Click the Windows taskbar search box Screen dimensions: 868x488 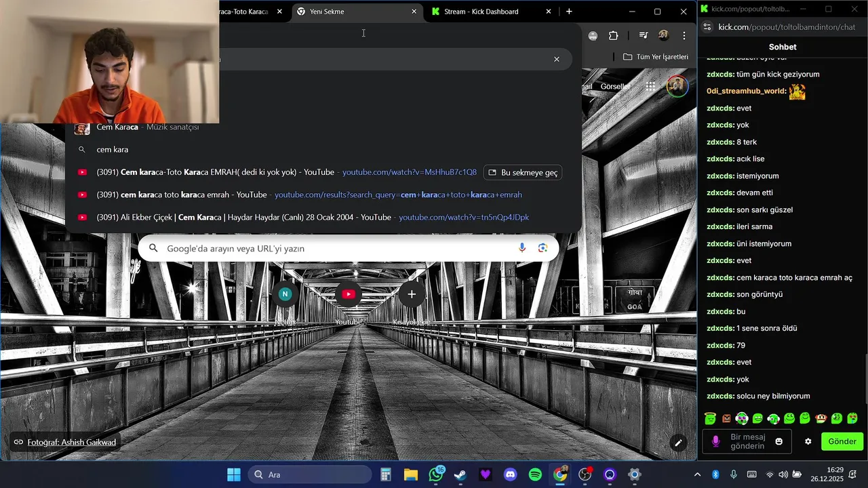point(310,474)
